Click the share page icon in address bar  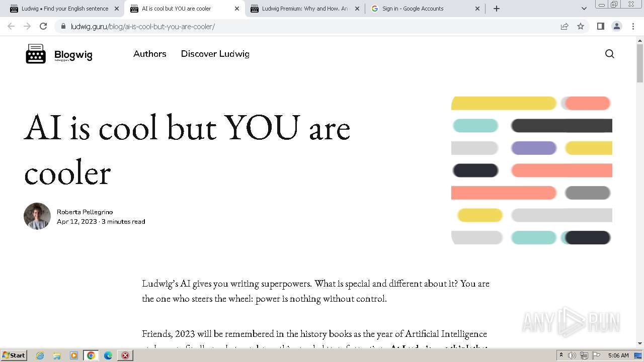tap(565, 26)
